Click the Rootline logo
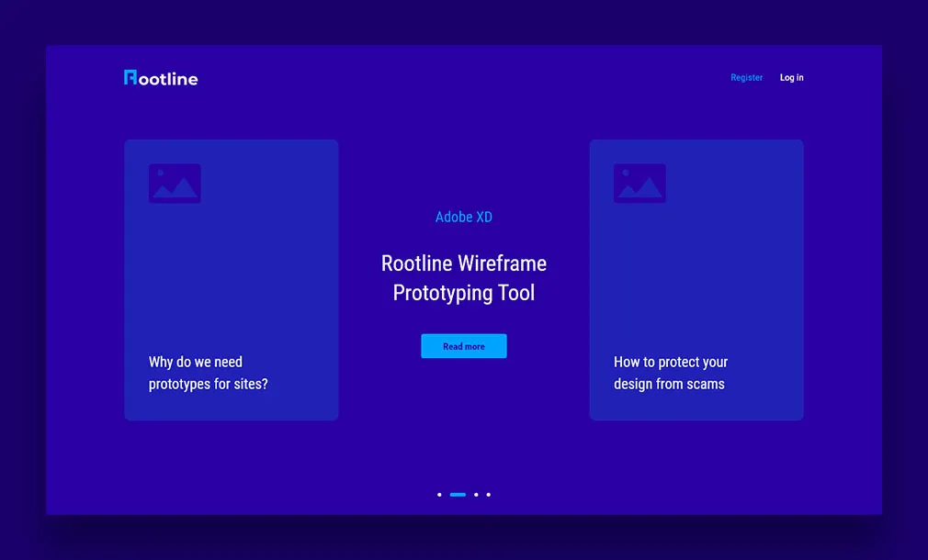The width and height of the screenshot is (928, 560). tap(161, 78)
